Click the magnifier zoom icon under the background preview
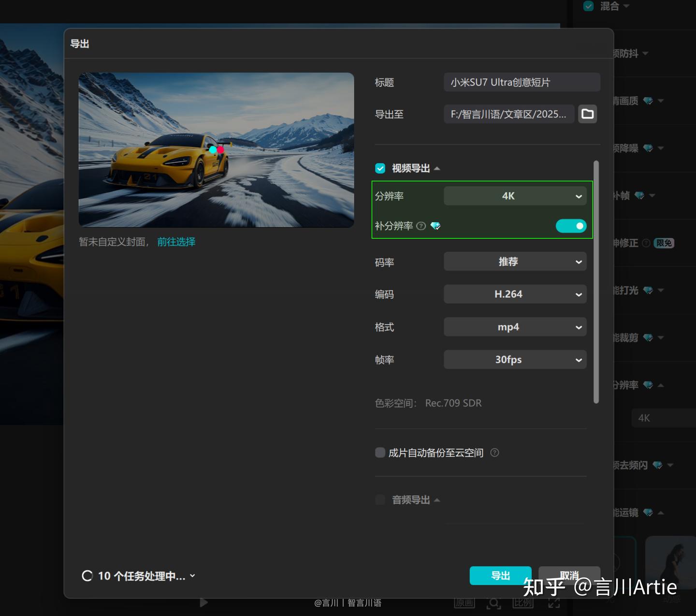The height and width of the screenshot is (616, 696). [x=493, y=603]
